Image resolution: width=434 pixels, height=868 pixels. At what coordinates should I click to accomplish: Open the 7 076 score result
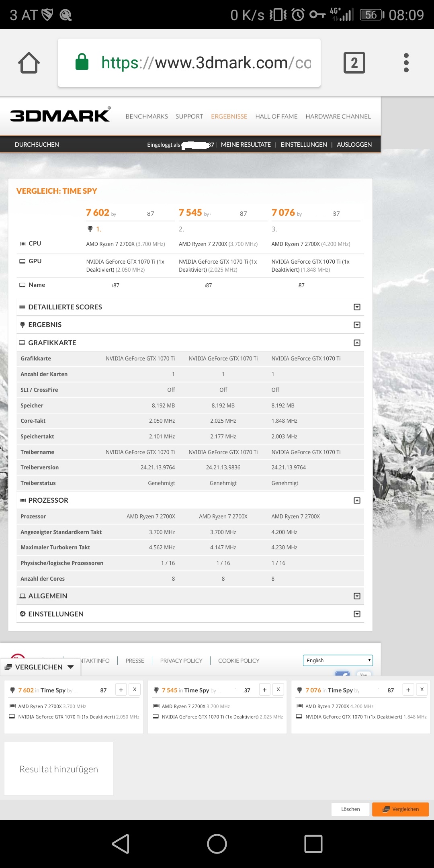(x=283, y=213)
